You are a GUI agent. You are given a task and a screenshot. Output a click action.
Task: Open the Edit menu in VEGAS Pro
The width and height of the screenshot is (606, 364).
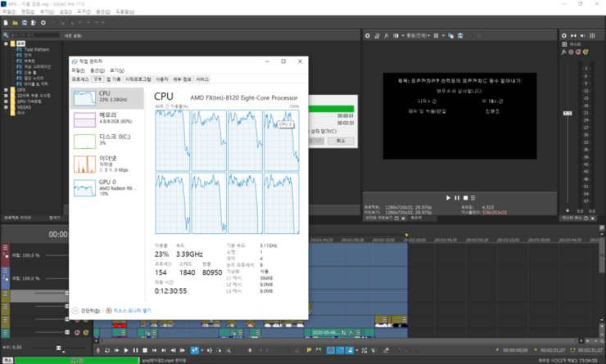click(x=28, y=12)
